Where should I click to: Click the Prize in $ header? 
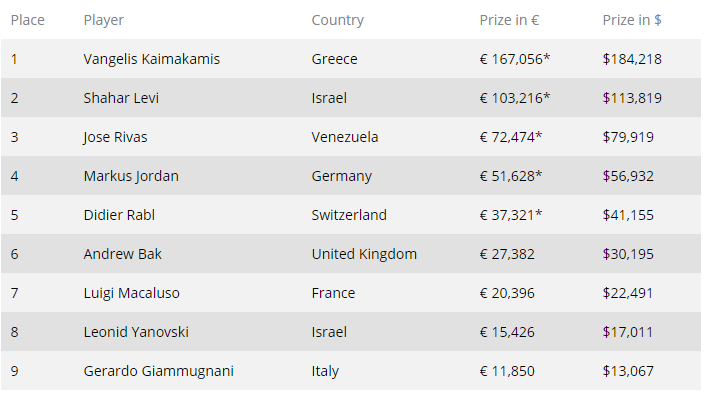click(x=632, y=20)
